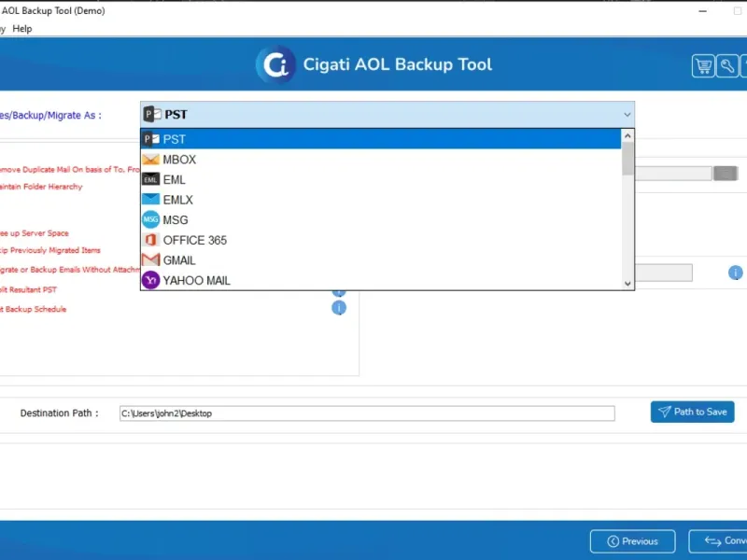The width and height of the screenshot is (747, 560).
Task: Click the dropdown list scroll down arrow
Action: pyautogui.click(x=627, y=284)
